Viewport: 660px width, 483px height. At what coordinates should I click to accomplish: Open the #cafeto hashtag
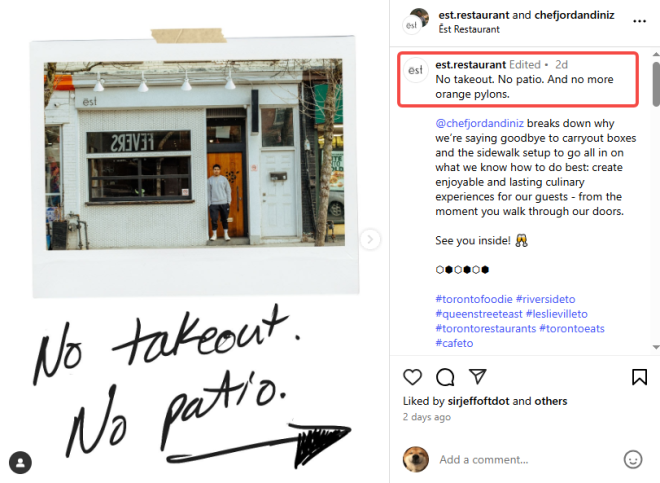[x=454, y=343]
